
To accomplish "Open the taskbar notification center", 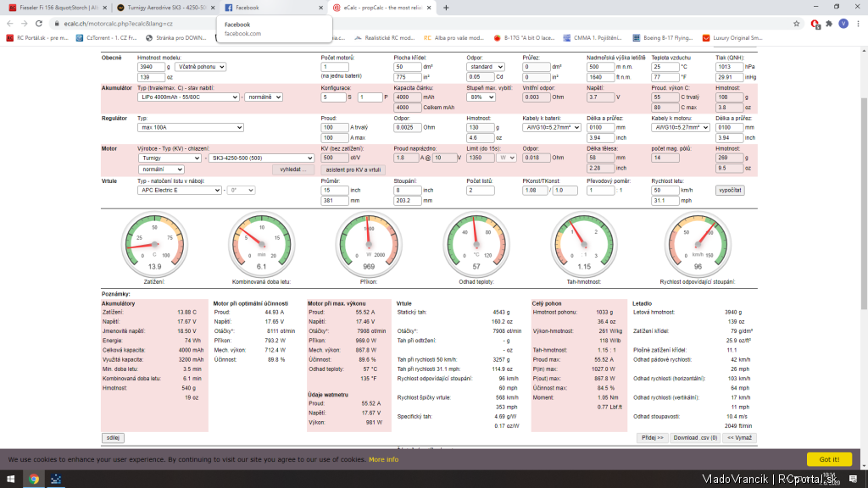I will tap(853, 480).
